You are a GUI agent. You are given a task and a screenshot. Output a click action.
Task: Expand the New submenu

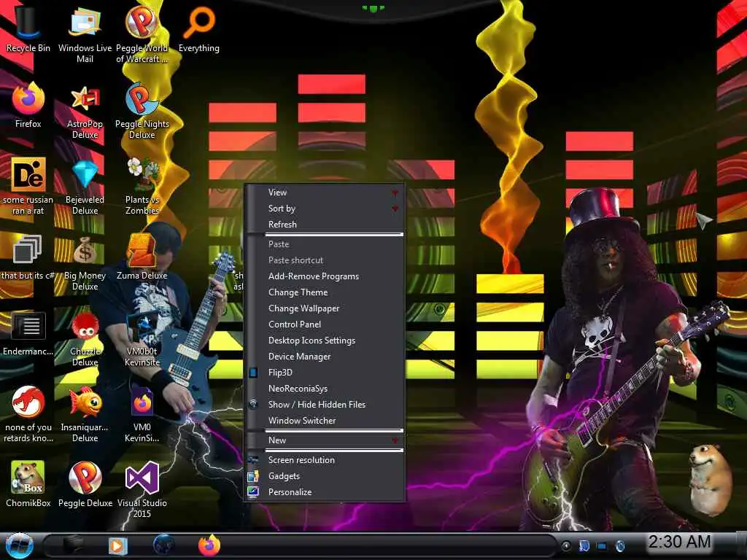coord(325,440)
